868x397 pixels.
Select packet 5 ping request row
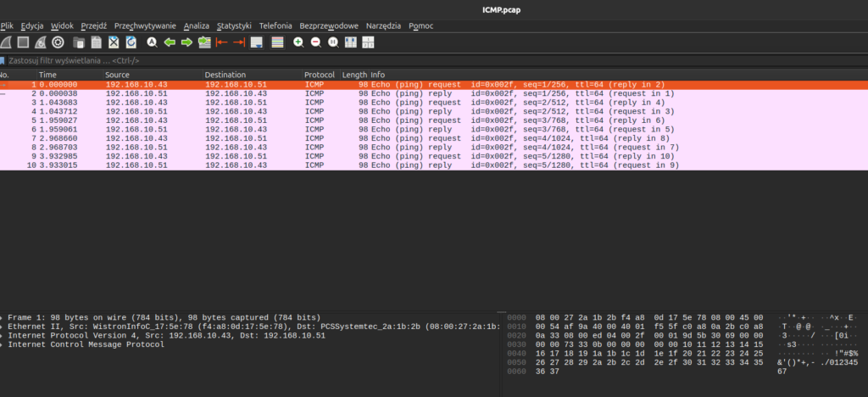point(339,120)
